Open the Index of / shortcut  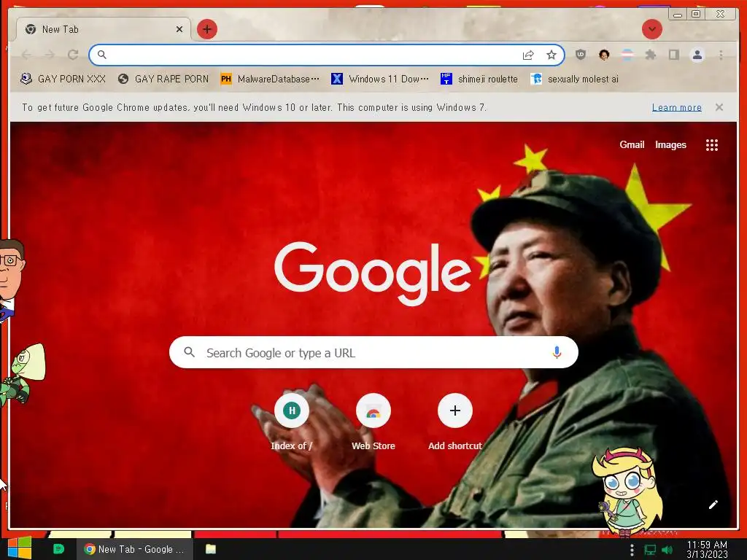click(x=292, y=421)
